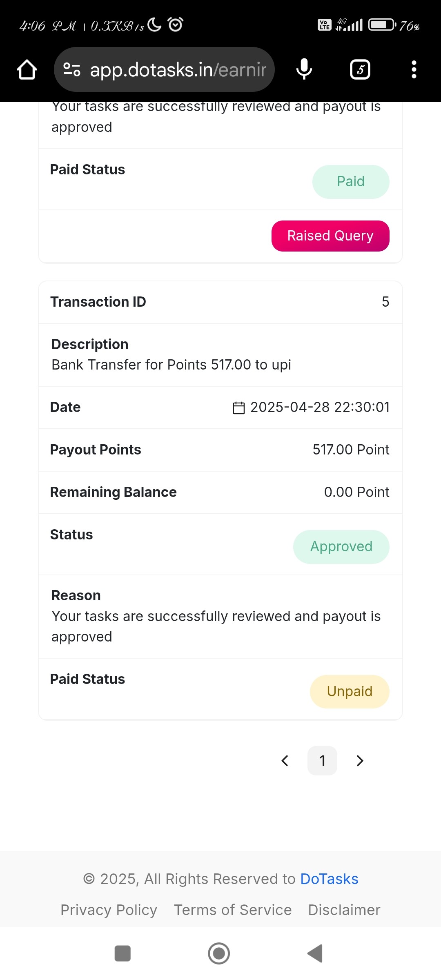Open the Terms of Service link

(233, 910)
